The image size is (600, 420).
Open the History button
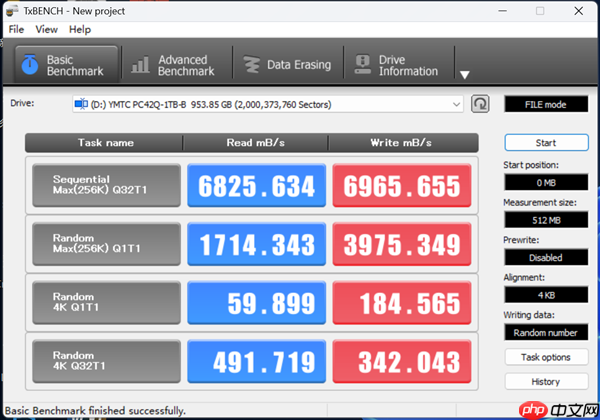coord(546,381)
